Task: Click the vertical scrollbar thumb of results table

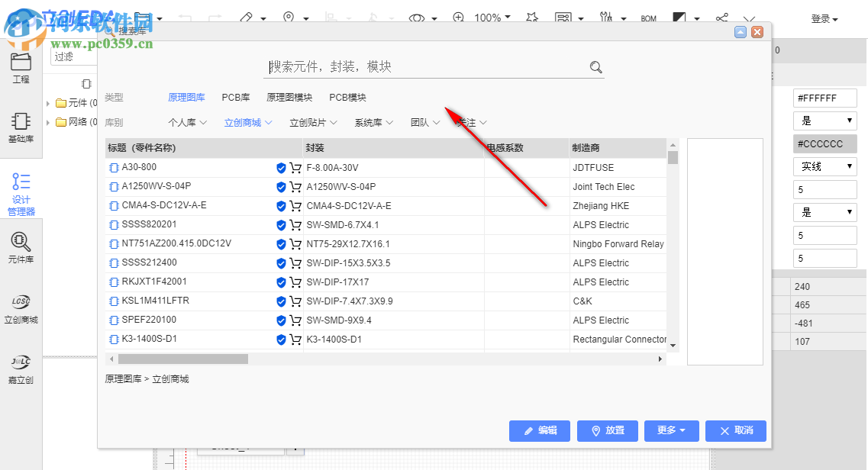Action: click(673, 158)
